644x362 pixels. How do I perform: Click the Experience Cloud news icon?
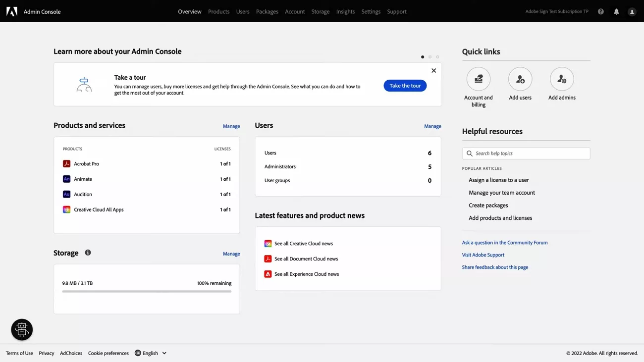click(268, 274)
